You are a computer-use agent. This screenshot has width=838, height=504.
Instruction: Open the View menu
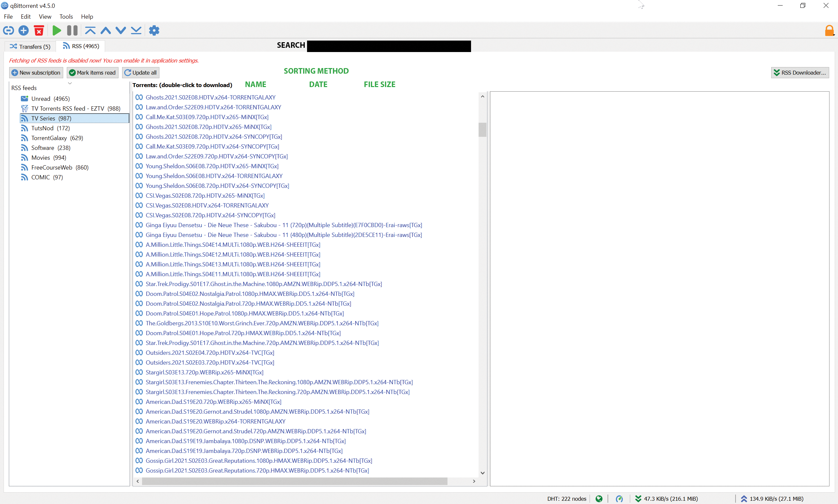pos(45,16)
